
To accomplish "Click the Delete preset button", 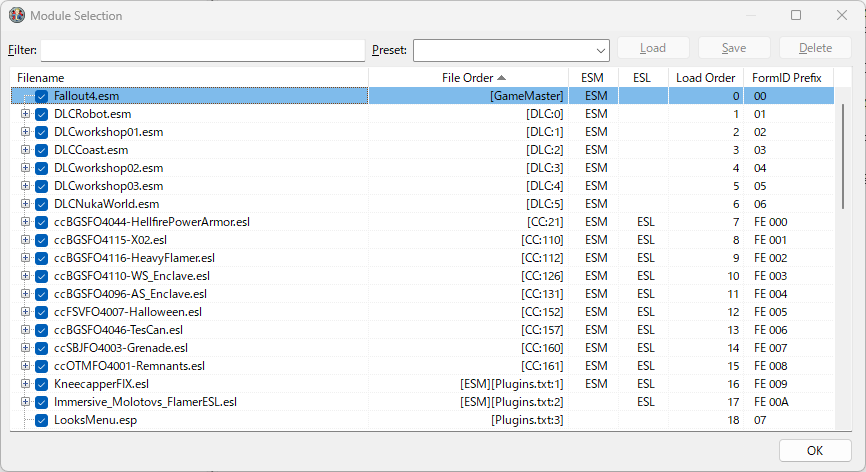I will click(815, 48).
